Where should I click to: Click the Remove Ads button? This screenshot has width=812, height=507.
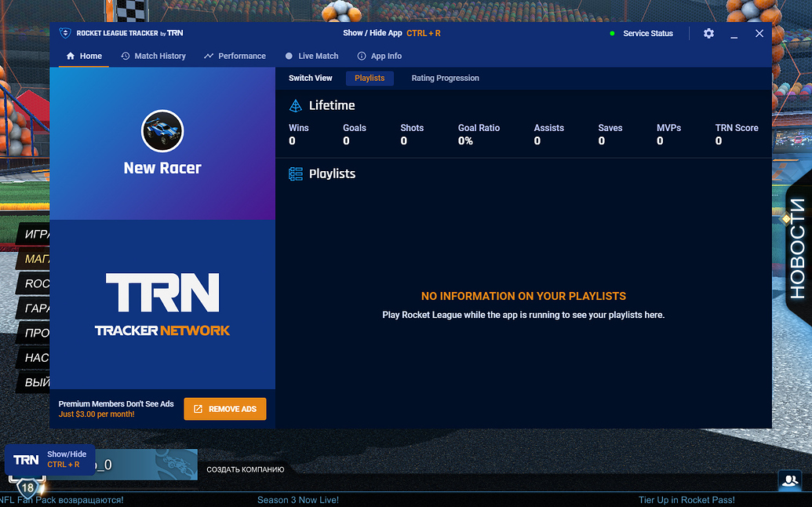tap(224, 409)
